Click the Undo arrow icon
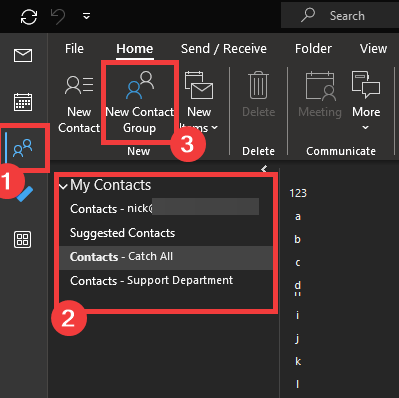Image resolution: width=399 pixels, height=398 pixels. click(x=58, y=16)
